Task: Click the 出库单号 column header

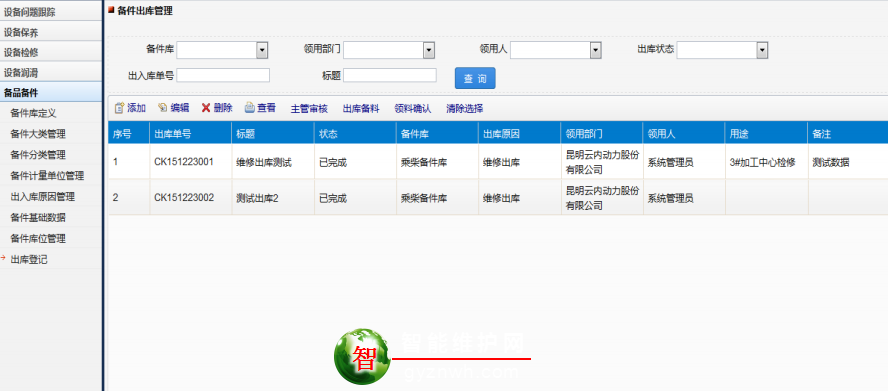Action: (x=191, y=134)
